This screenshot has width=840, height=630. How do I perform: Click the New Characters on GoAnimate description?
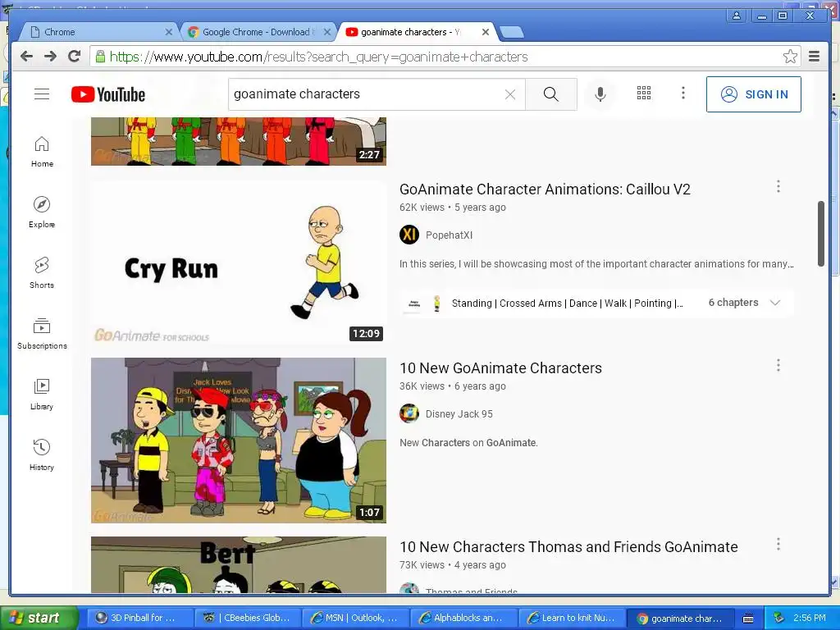coord(468,443)
